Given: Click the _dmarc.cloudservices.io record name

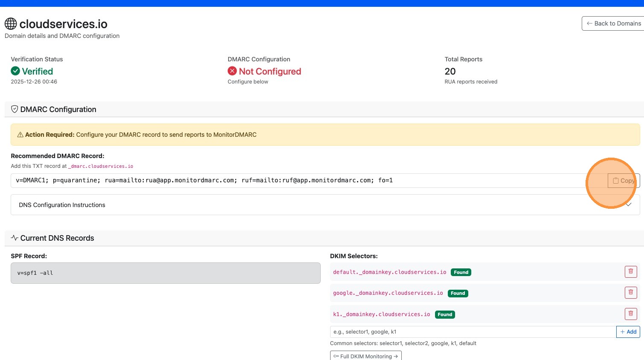Looking at the screenshot, I should 101,166.
